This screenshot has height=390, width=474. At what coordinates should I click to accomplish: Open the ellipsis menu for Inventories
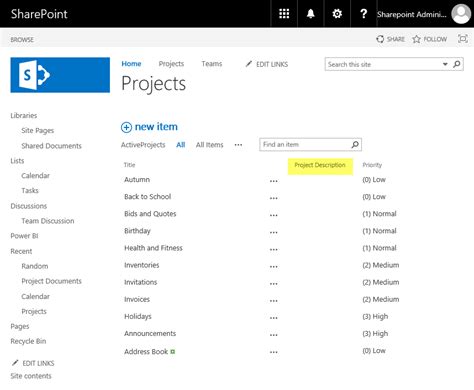point(274,267)
